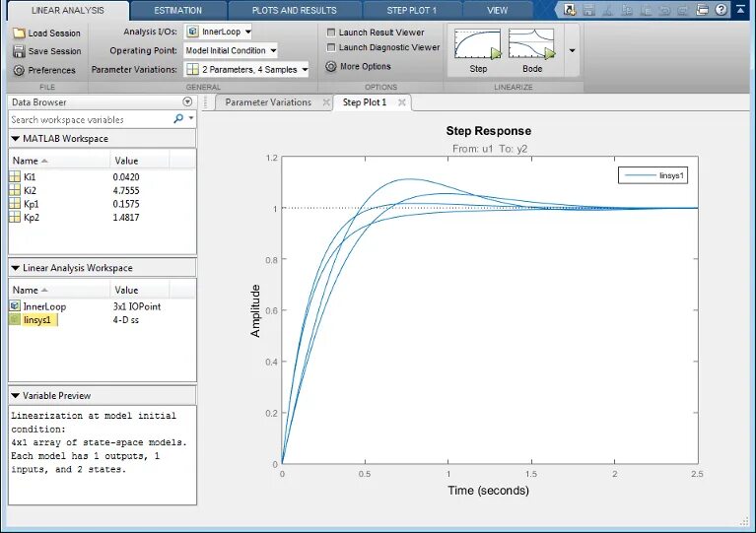Click the Search workspace variables field
The width and height of the screenshot is (756, 533).
tap(91, 119)
